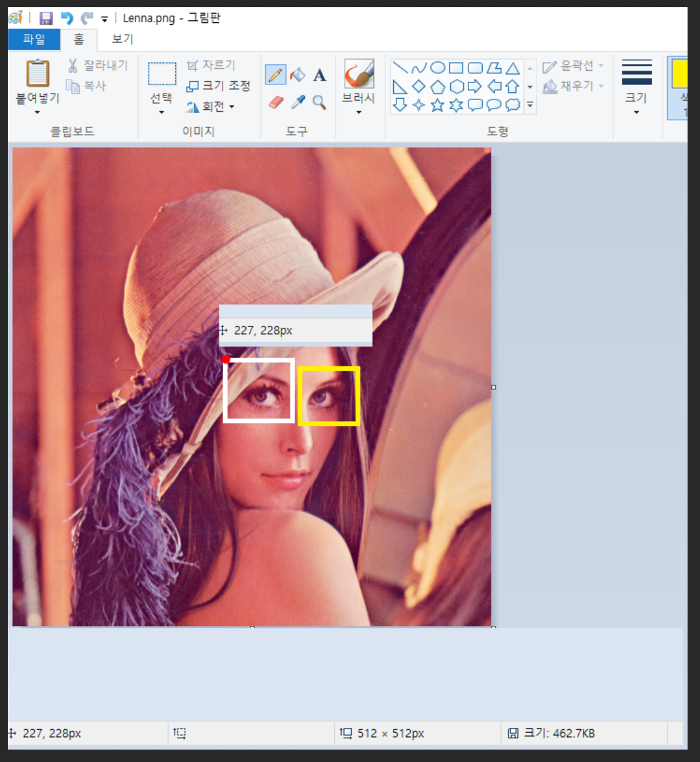
Task: Choose the Pentagon shape
Action: (x=438, y=87)
